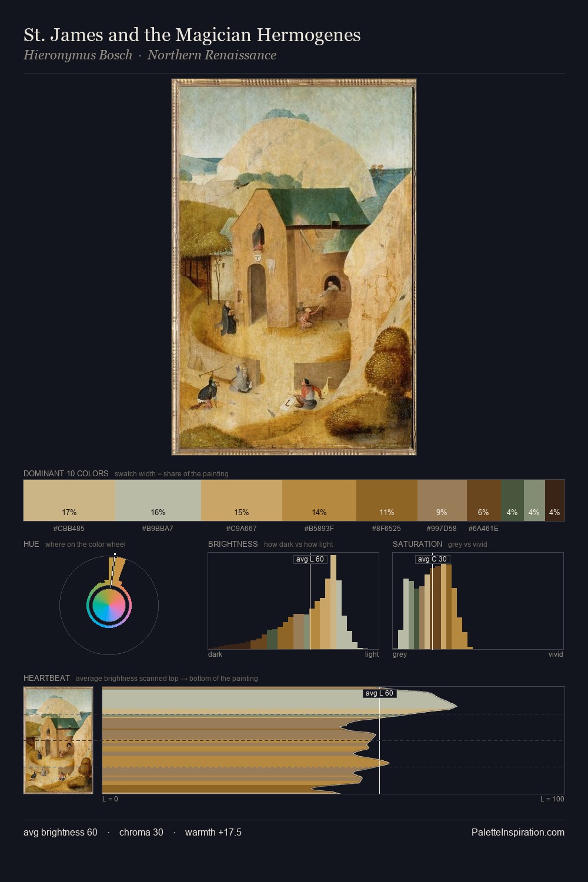Click the hex label '#CBB485'
Screen dimensions: 588x882
[69, 528]
